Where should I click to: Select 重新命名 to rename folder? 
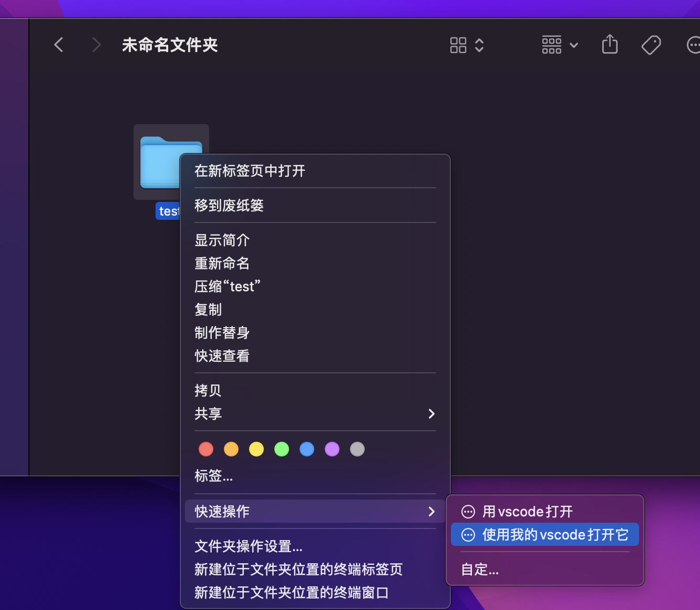tap(315, 263)
